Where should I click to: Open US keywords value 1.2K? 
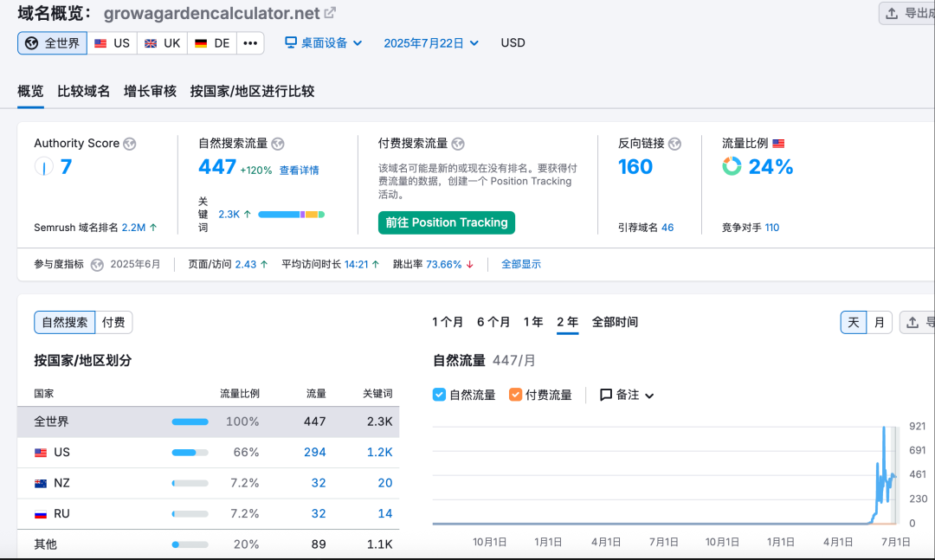pyautogui.click(x=380, y=453)
